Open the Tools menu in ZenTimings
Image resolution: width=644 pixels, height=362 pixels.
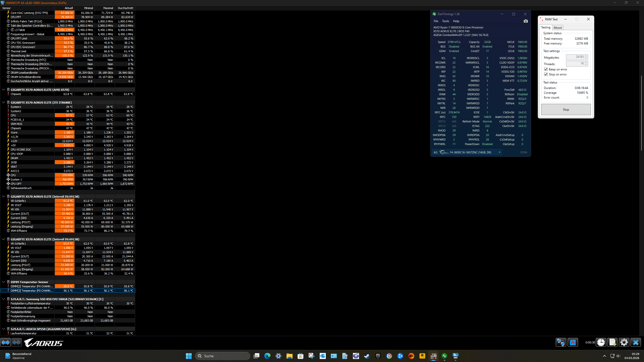pyautogui.click(x=446, y=21)
